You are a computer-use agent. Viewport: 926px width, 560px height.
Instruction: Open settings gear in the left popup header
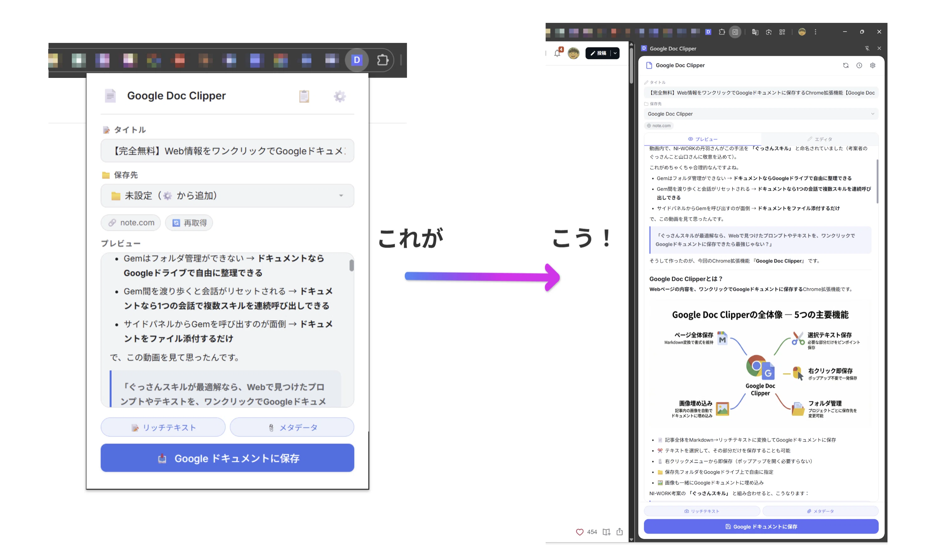[340, 96]
